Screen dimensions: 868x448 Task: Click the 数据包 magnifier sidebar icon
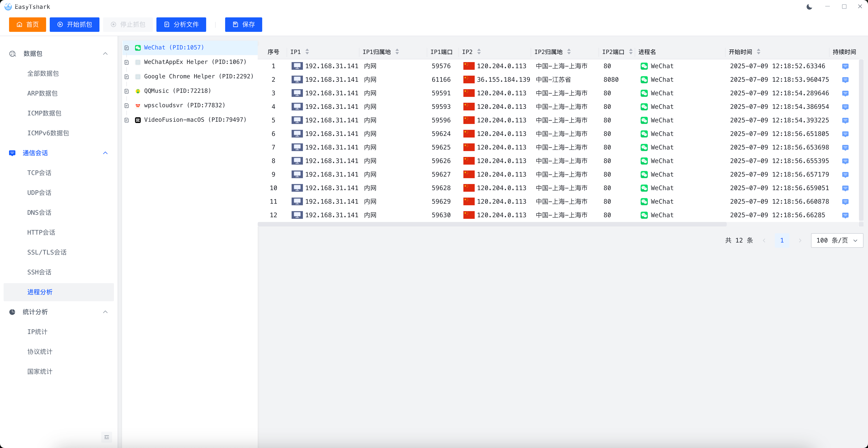(x=12, y=54)
